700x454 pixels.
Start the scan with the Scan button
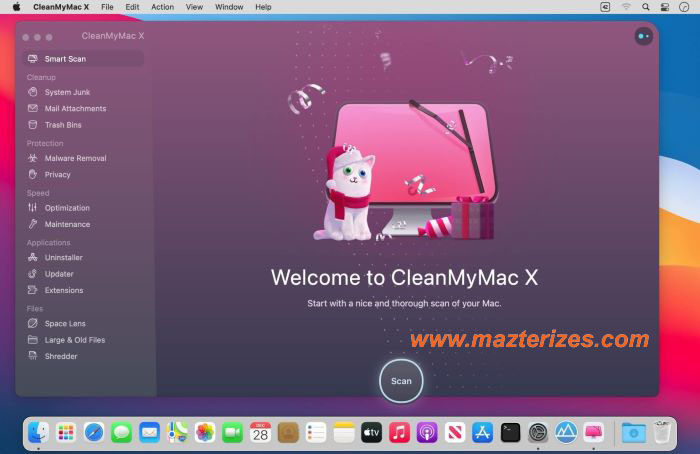point(401,381)
